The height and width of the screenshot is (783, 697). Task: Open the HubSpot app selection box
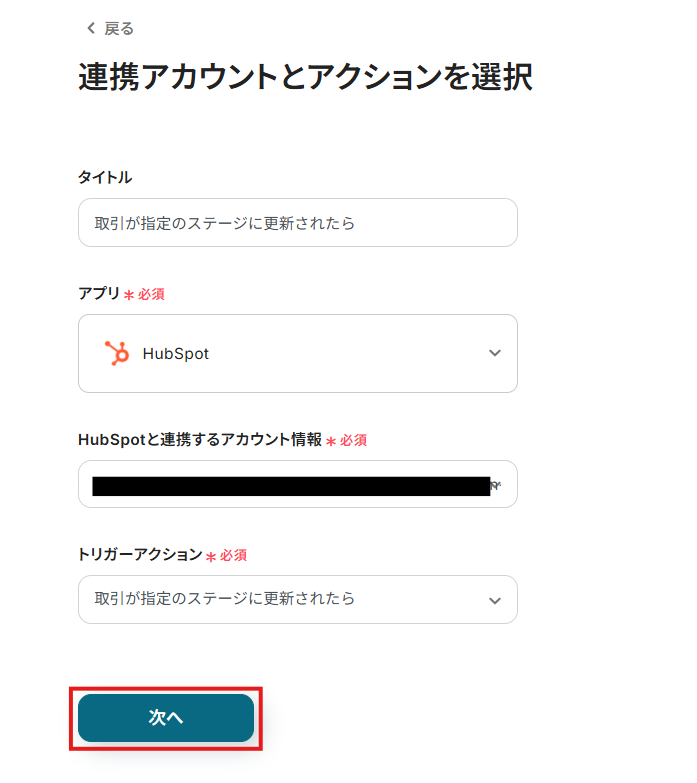point(297,353)
